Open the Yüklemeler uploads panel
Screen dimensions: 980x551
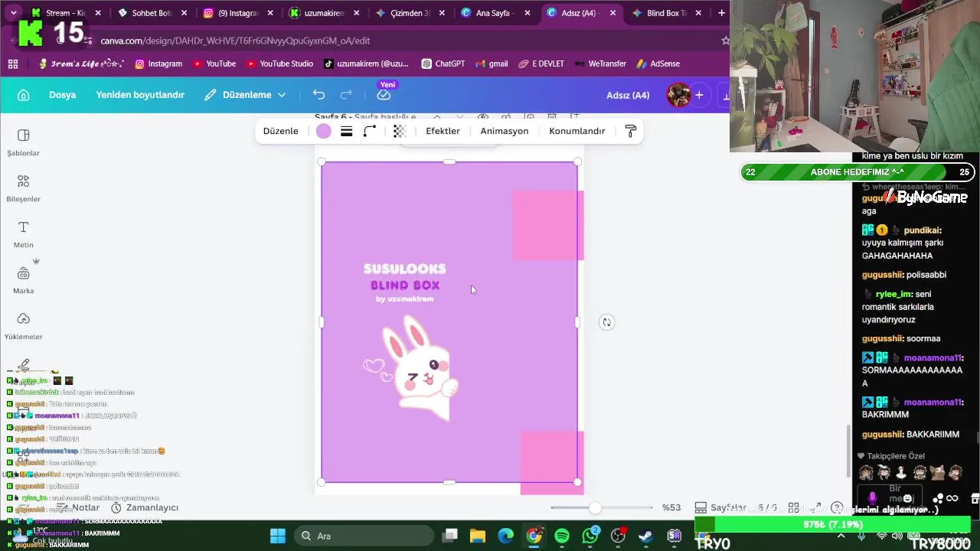pos(24,326)
